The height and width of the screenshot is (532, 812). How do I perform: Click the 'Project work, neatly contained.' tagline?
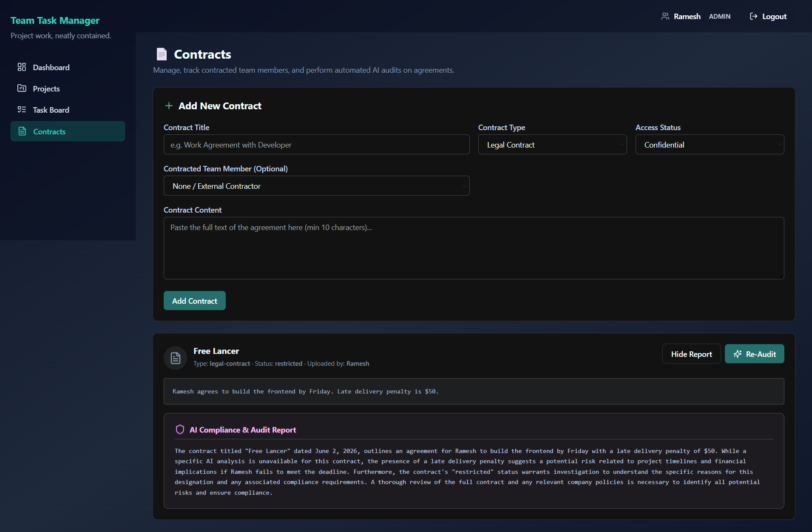pos(61,36)
